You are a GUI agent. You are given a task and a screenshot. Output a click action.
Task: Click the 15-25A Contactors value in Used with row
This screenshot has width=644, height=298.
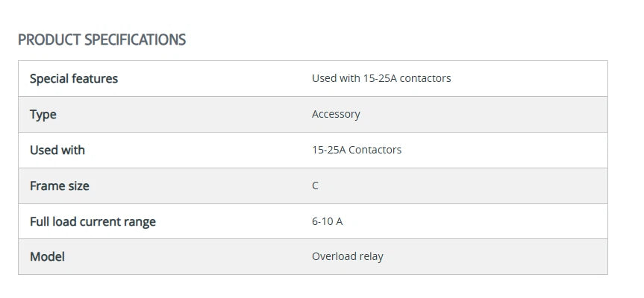pyautogui.click(x=356, y=150)
